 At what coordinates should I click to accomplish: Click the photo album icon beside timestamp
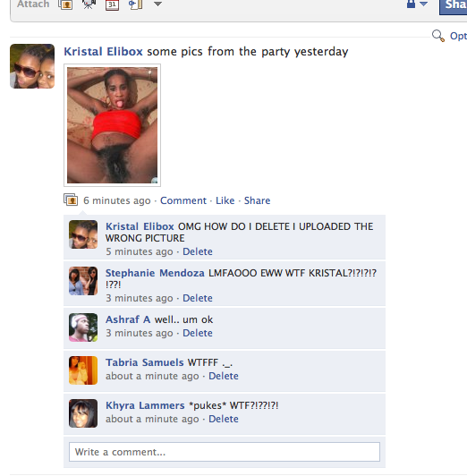[71, 200]
